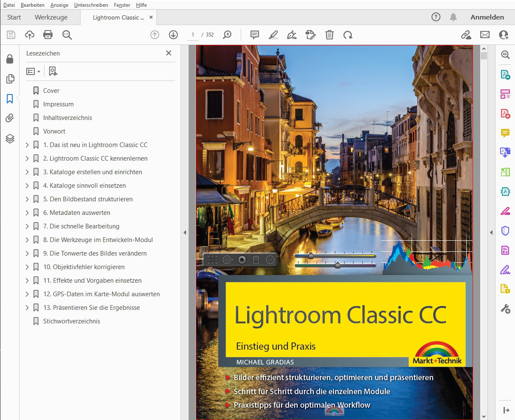The width and height of the screenshot is (515, 420).
Task: Expand 9. Die Tonwerte des Bildes
Action: [27, 253]
